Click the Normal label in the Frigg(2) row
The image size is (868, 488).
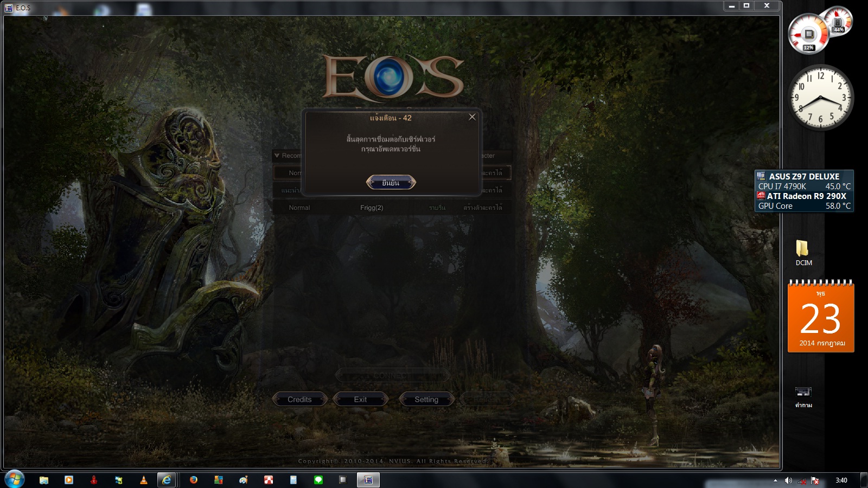click(x=299, y=208)
